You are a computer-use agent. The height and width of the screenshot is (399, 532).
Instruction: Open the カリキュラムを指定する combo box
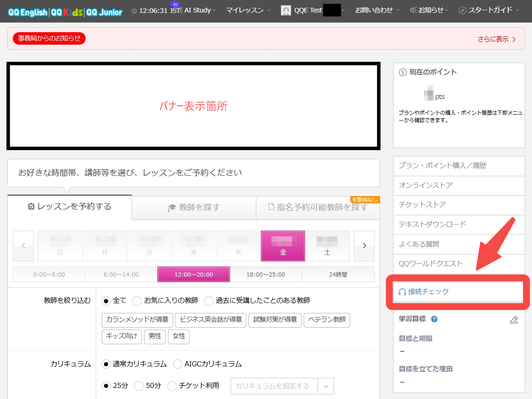click(x=282, y=386)
